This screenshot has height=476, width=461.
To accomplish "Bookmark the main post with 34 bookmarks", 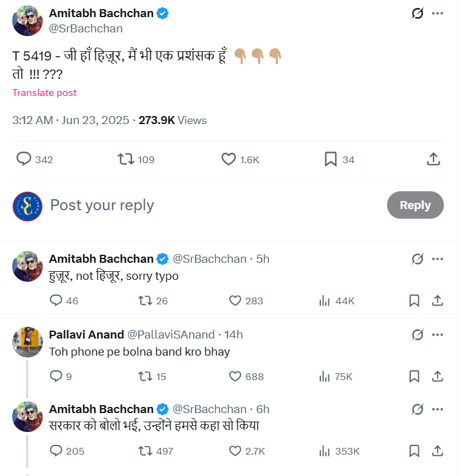I will (x=331, y=159).
